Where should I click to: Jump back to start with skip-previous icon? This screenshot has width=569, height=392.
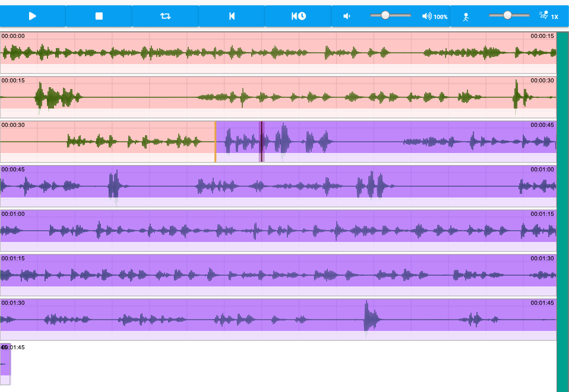pyautogui.click(x=232, y=16)
